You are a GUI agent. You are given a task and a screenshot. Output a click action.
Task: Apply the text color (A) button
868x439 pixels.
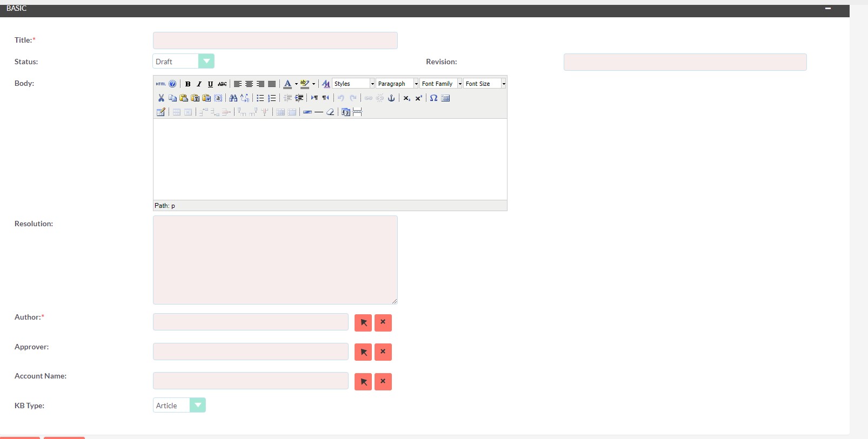pos(288,84)
